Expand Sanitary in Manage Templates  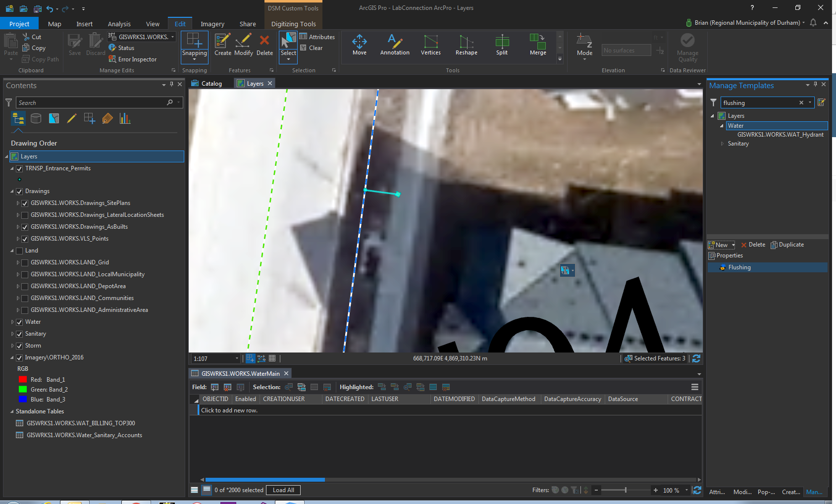[x=722, y=144]
